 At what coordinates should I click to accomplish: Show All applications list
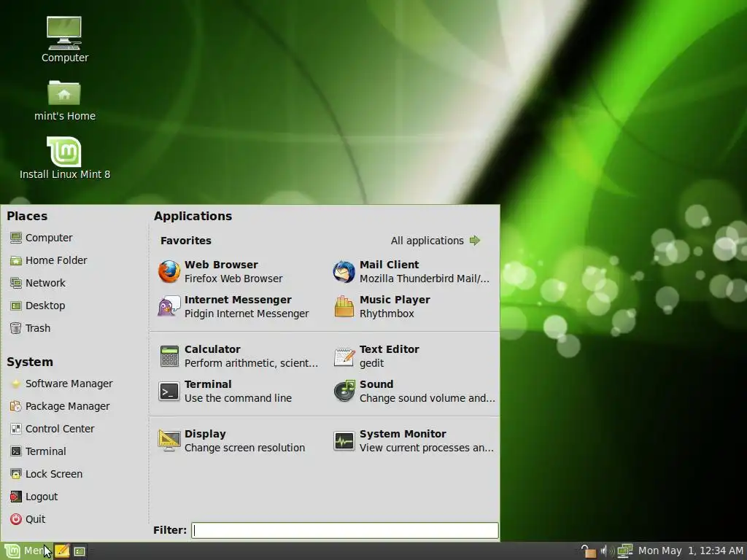[x=436, y=241]
